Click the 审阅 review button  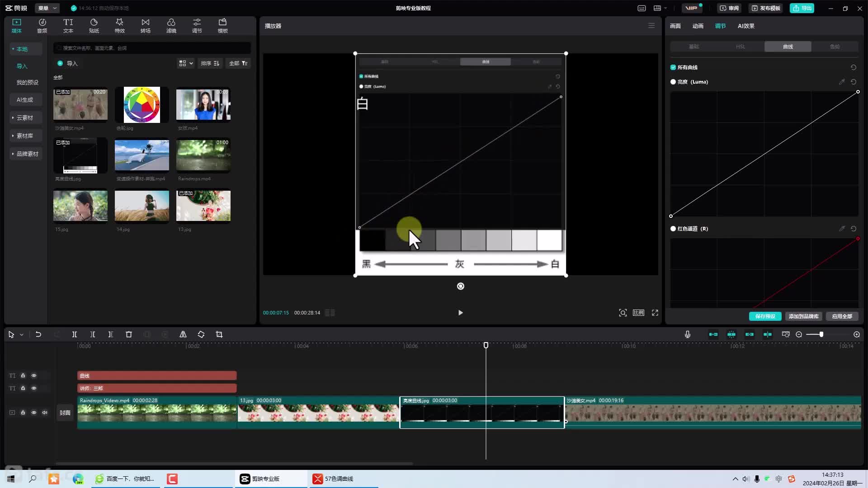pyautogui.click(x=729, y=8)
